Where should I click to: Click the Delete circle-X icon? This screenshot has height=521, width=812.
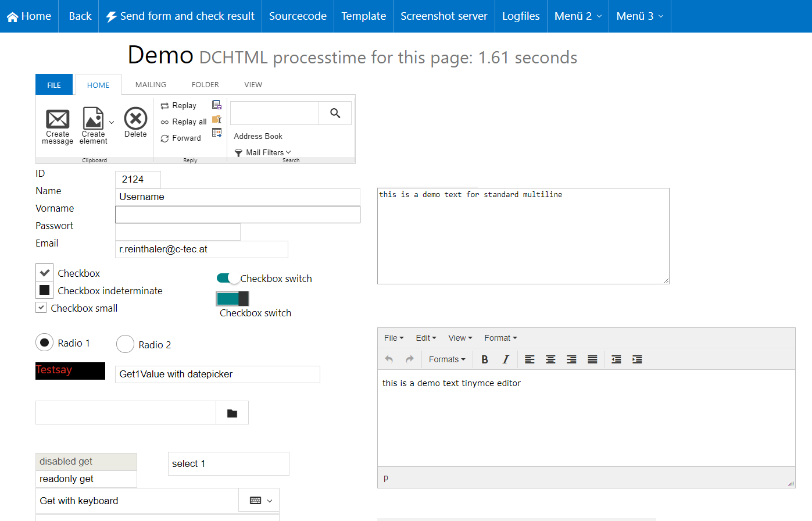[135, 119]
